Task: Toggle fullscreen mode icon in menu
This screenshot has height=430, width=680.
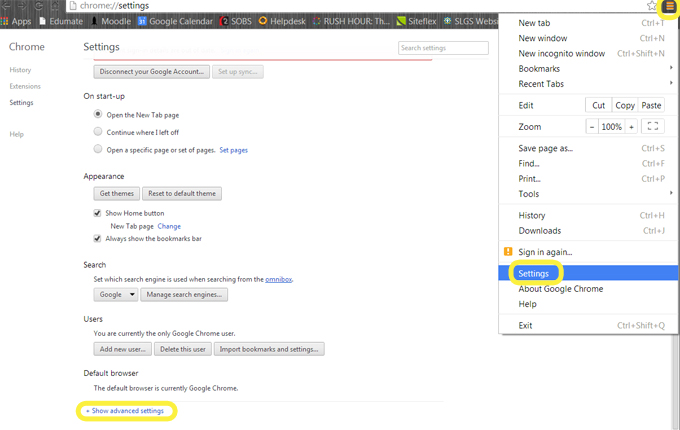Action: pyautogui.click(x=652, y=127)
